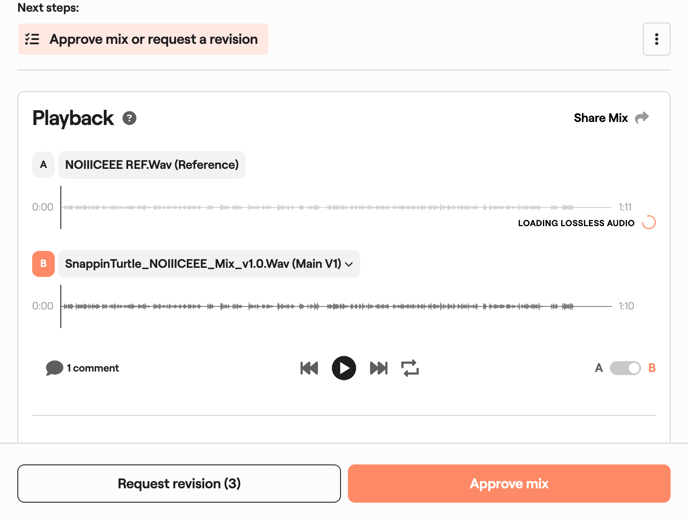Click the comment bubble icon
This screenshot has height=520, width=688.
point(54,368)
